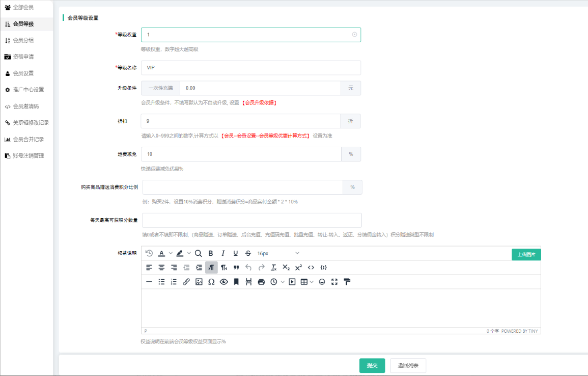Click the print icon in editor toolbar

coord(261,282)
